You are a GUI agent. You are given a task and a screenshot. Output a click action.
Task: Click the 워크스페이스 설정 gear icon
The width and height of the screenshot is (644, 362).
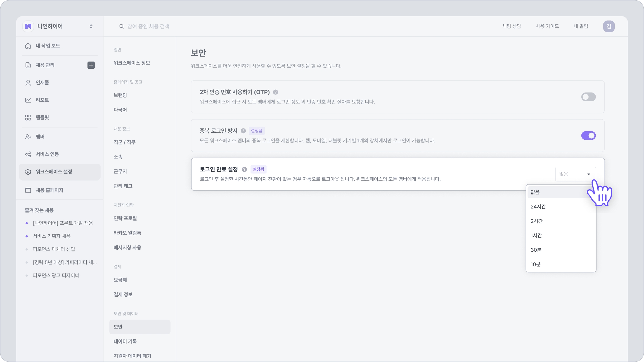28,172
